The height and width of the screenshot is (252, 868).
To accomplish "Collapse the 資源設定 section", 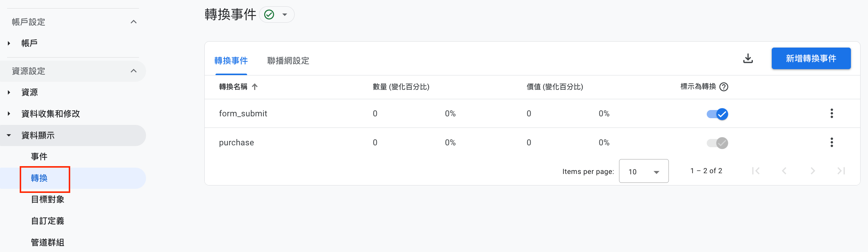I will point(134,71).
